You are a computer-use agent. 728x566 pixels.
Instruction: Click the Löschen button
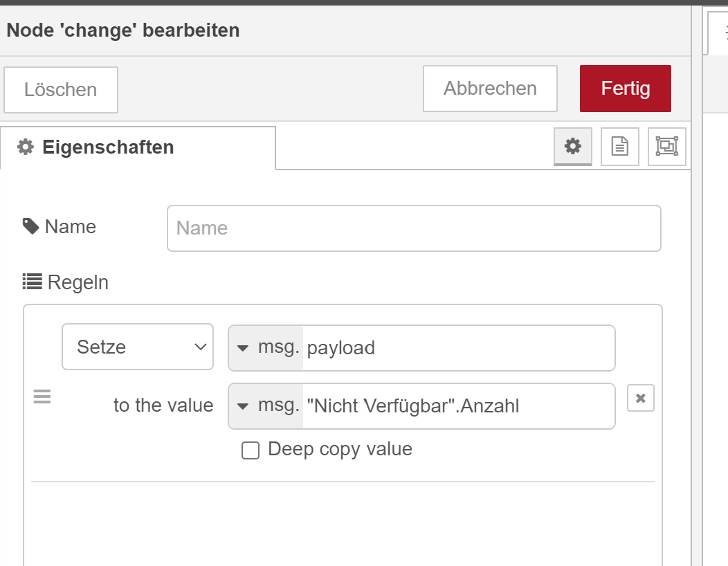(x=61, y=90)
